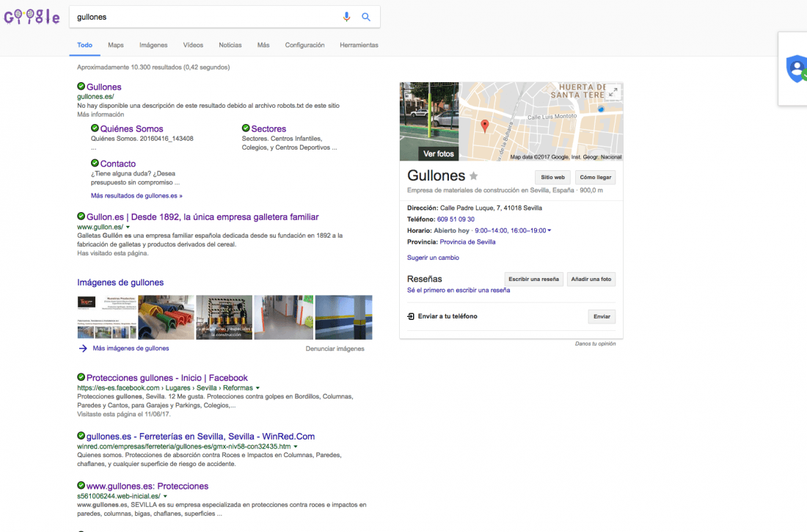Click Escribir una reseña button

pos(533,279)
